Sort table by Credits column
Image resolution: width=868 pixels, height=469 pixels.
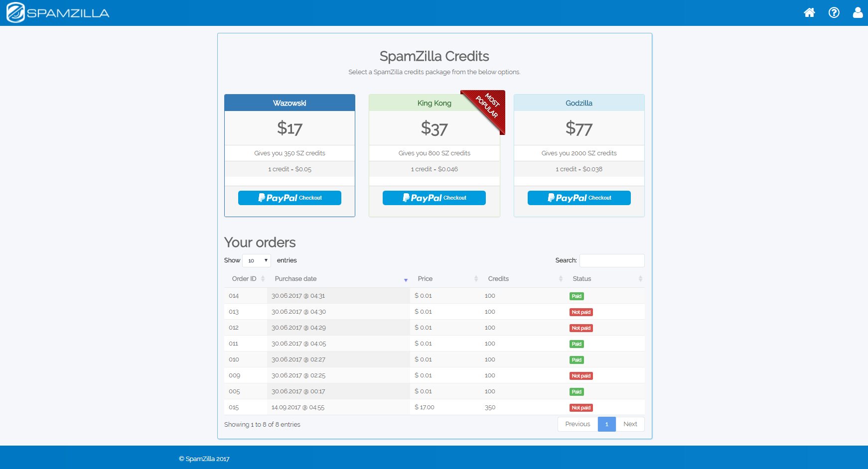tap(523, 279)
